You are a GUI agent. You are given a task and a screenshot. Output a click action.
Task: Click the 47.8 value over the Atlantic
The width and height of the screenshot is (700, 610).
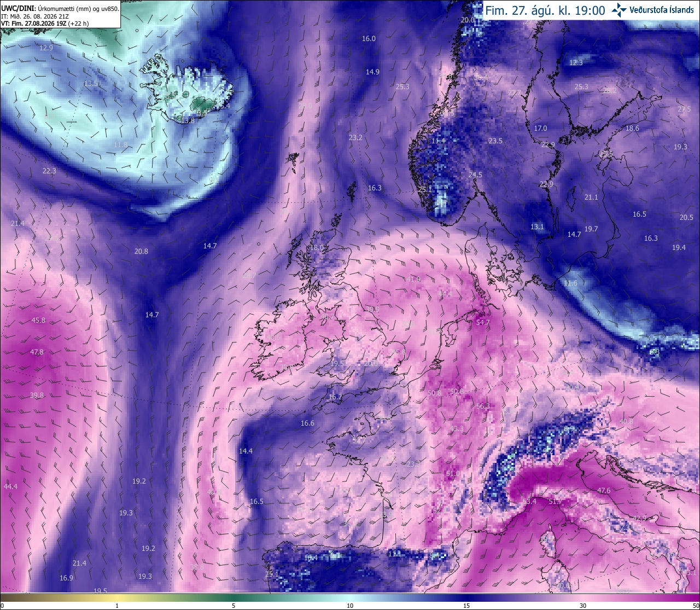(x=37, y=352)
